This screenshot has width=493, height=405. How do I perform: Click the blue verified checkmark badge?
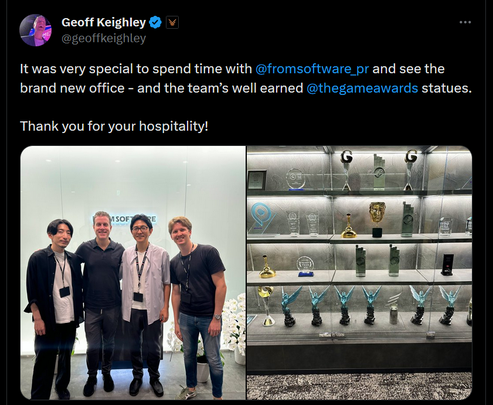155,22
